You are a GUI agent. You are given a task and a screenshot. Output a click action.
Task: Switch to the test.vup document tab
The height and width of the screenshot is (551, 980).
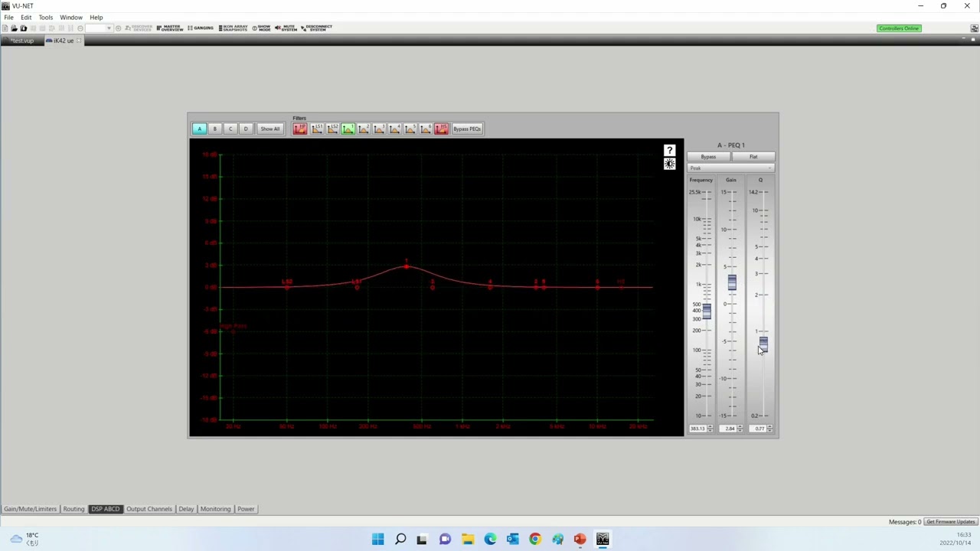[21, 41]
